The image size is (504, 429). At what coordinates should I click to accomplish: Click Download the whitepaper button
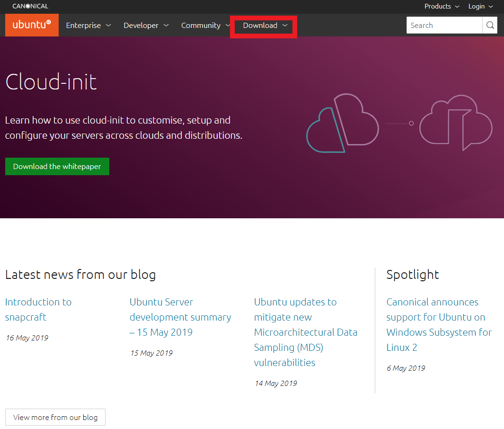click(57, 166)
